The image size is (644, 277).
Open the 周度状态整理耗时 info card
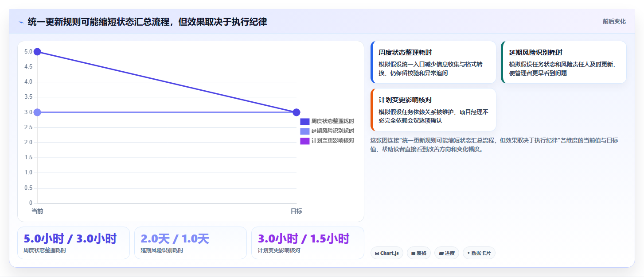pos(433,62)
